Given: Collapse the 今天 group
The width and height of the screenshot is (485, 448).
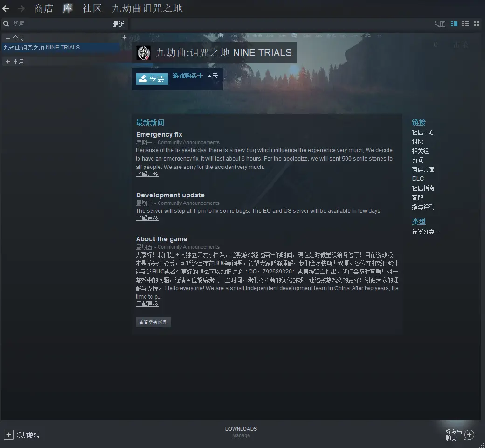Looking at the screenshot, I should [8, 38].
